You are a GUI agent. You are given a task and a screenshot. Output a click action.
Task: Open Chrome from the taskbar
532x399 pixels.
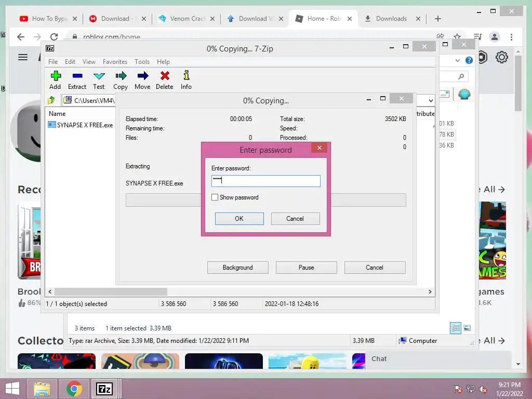(x=74, y=389)
